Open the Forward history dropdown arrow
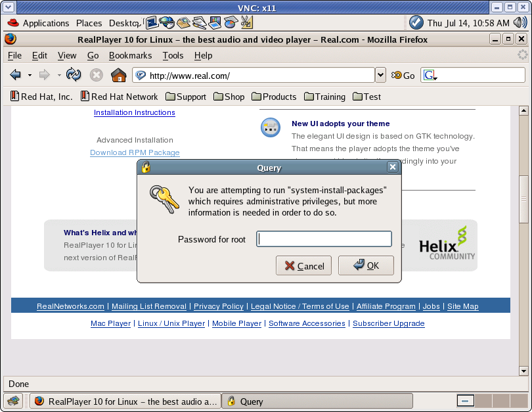532x412 pixels. tap(59, 75)
